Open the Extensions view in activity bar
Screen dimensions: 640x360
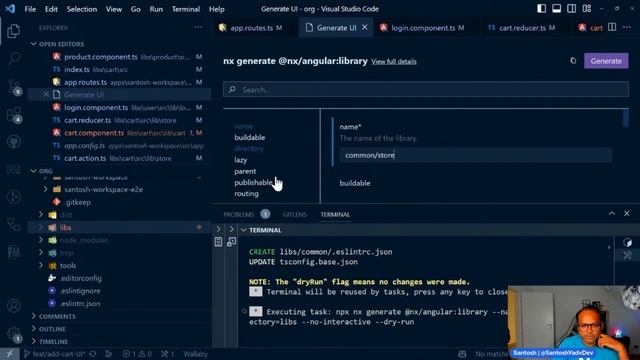[14, 115]
